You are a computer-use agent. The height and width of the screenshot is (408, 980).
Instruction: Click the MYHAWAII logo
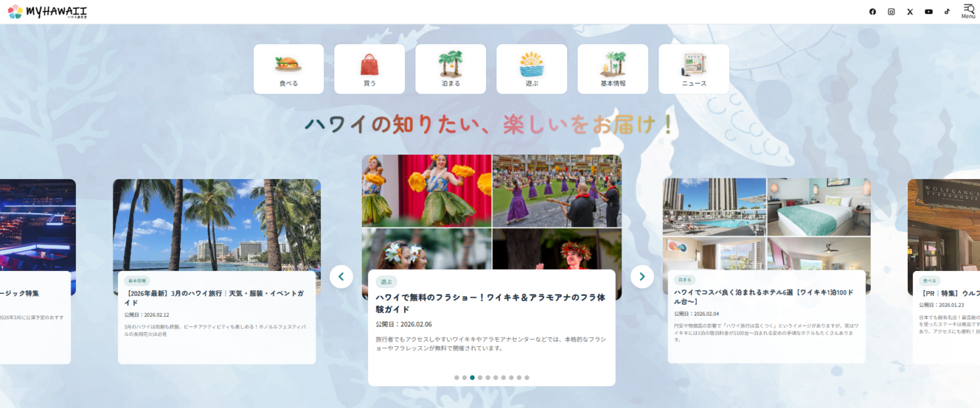pyautogui.click(x=46, y=11)
